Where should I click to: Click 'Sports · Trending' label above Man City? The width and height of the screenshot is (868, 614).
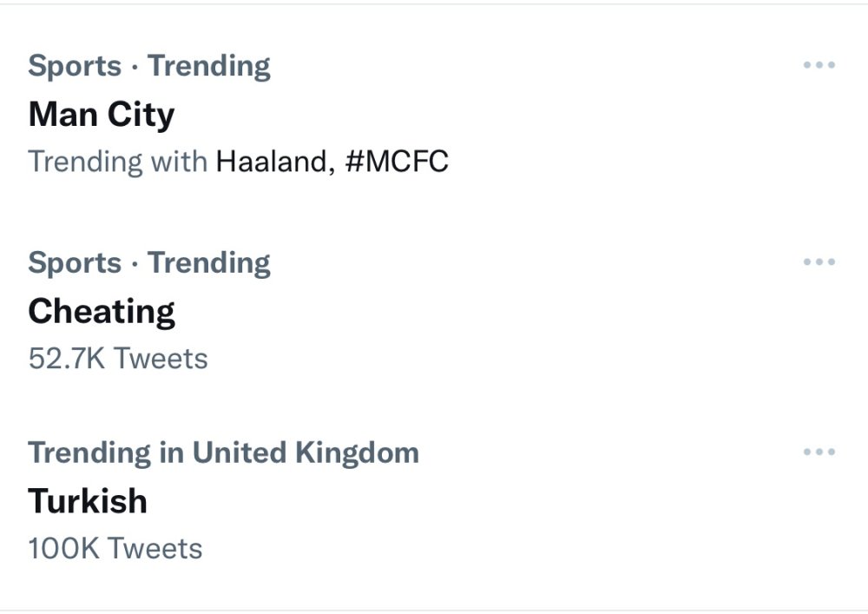click(149, 66)
